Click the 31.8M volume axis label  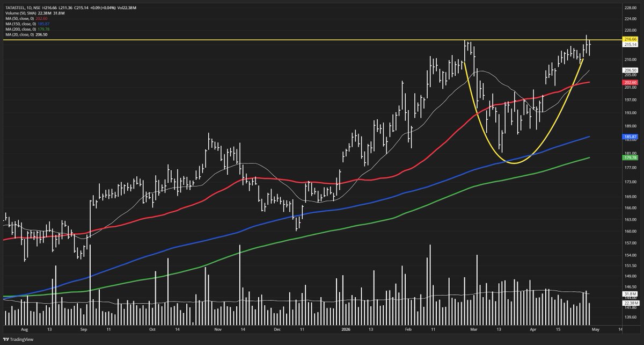pyautogui.click(x=630, y=295)
